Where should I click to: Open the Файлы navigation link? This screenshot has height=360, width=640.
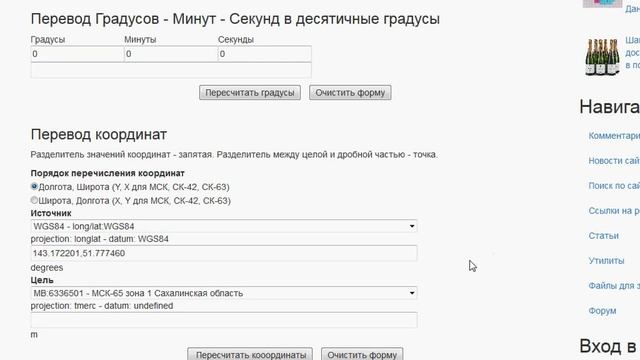pyautogui.click(x=614, y=286)
